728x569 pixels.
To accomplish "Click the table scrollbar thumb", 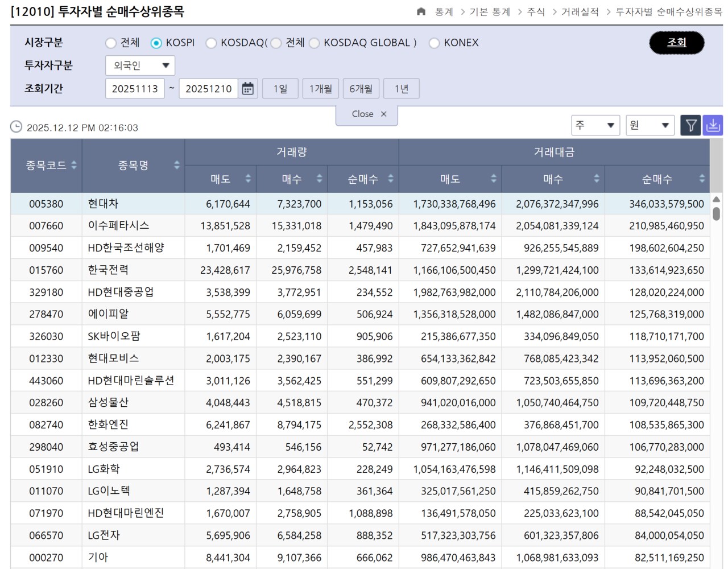I will tap(717, 214).
